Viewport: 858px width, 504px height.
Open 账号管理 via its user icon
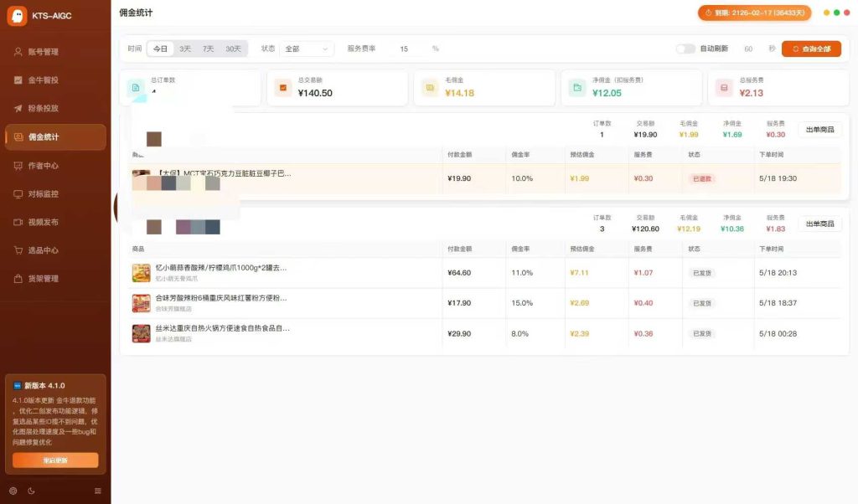18,52
